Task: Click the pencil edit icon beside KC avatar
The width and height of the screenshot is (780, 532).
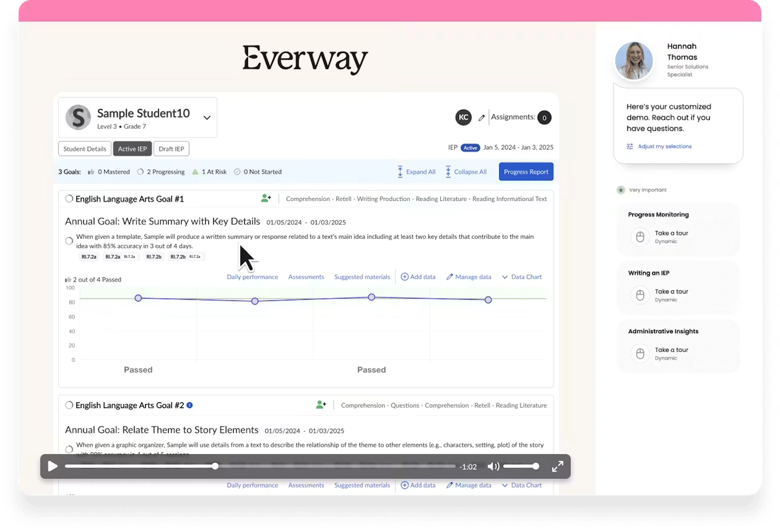Action: 482,118
